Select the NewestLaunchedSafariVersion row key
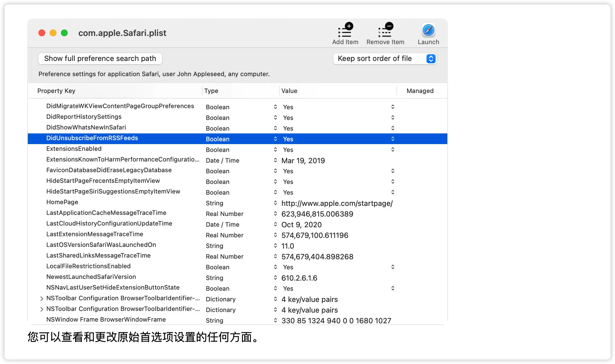Image resolution: width=615 pixels, height=364 pixels. pyautogui.click(x=91, y=277)
